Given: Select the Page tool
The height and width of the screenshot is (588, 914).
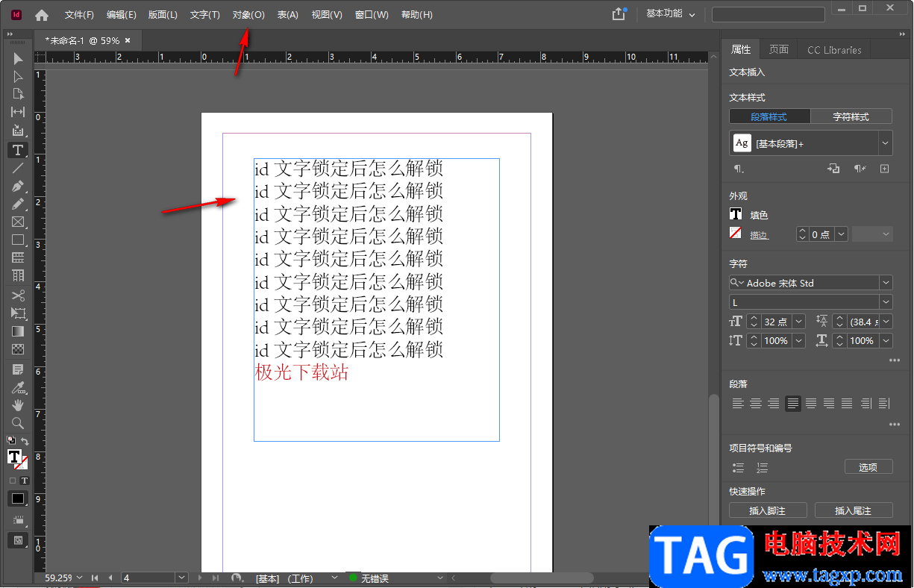Looking at the screenshot, I should [x=18, y=94].
